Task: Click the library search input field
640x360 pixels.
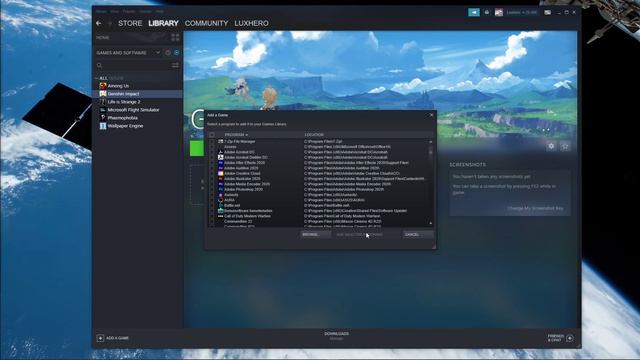Action: click(x=136, y=65)
